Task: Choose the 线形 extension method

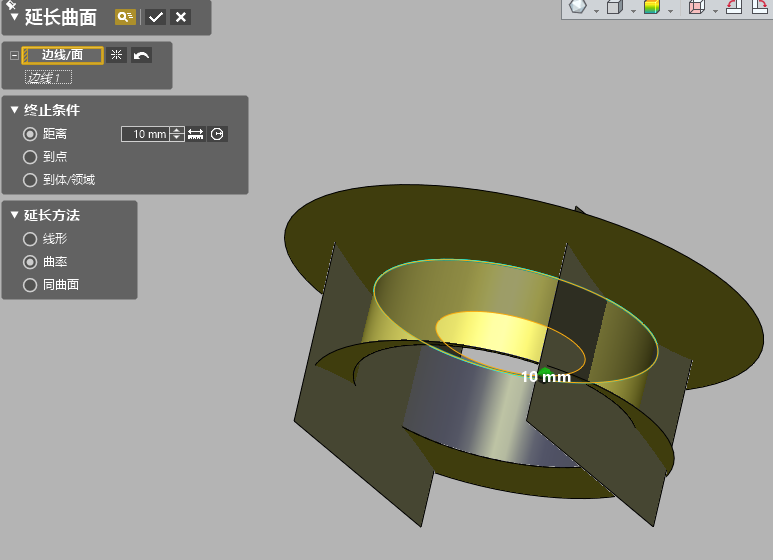Action: pyautogui.click(x=30, y=239)
